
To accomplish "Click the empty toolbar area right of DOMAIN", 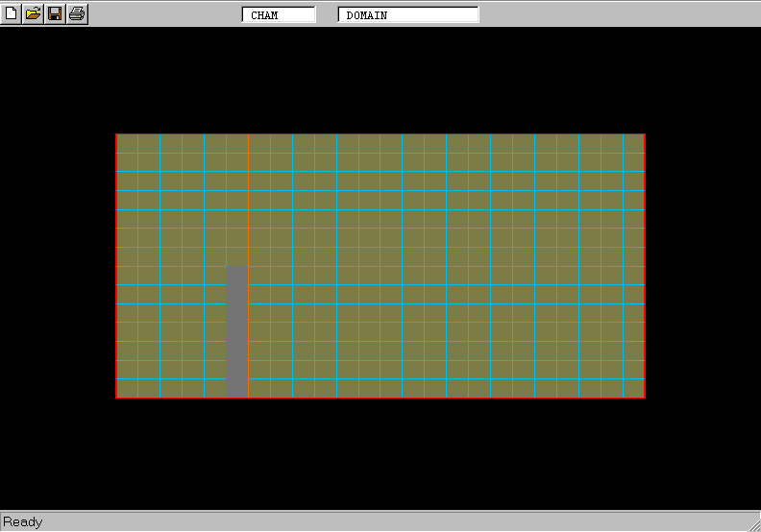I will point(615,13).
